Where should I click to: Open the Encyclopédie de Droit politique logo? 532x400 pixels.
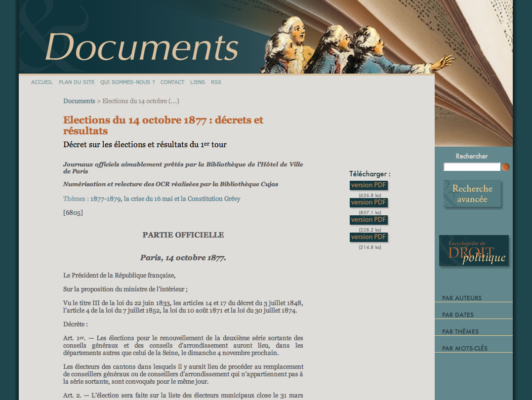(x=474, y=251)
